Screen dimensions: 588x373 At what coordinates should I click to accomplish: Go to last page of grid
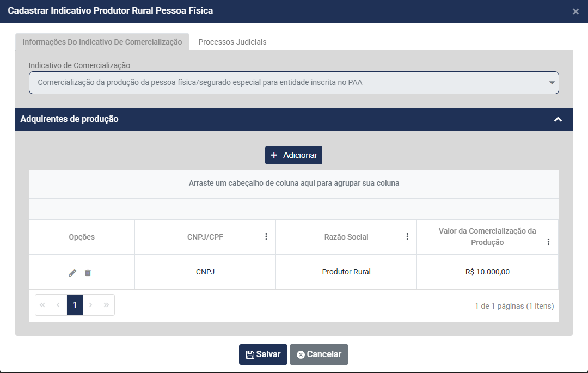pyautogui.click(x=107, y=305)
